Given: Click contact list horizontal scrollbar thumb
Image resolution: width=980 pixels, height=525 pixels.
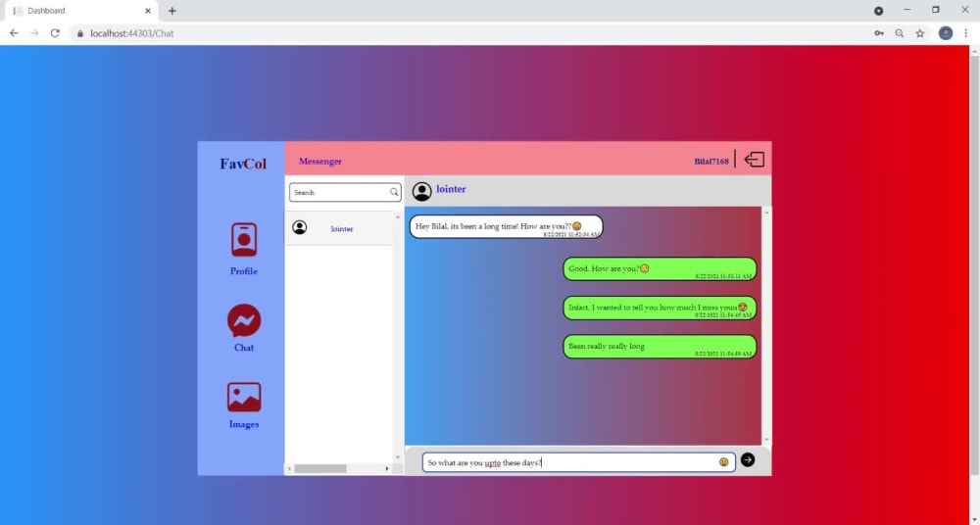Looking at the screenshot, I should (320, 468).
